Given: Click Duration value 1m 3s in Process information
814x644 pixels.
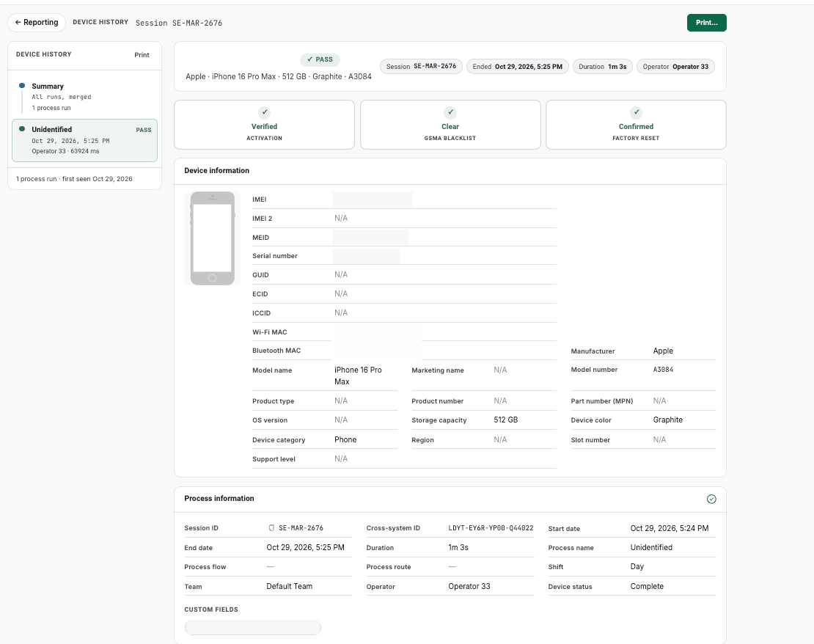Looking at the screenshot, I should coord(458,547).
